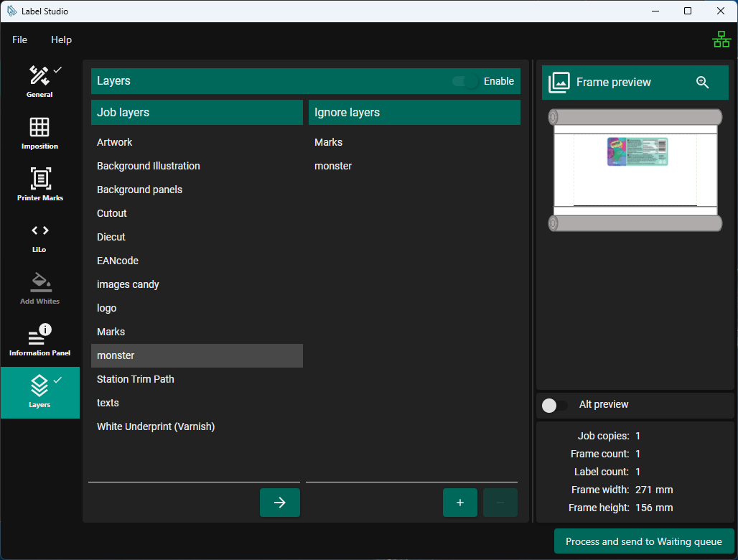Click Process and send to Waiting queue

643,541
